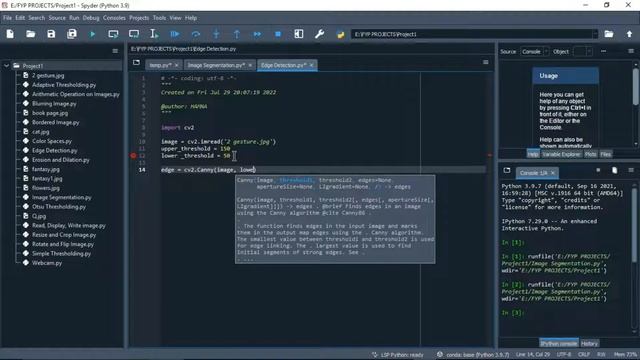The image size is (640, 360).
Task: Open the Search menu
Action: [37, 18]
